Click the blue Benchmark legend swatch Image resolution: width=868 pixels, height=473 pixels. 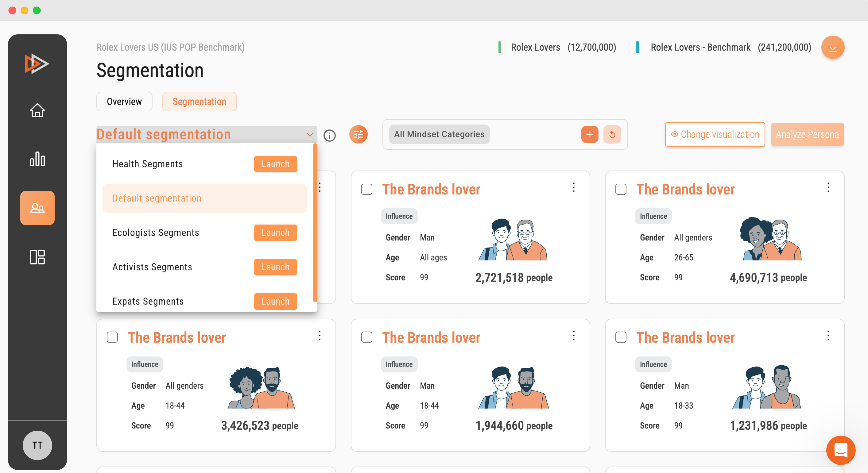click(x=637, y=47)
